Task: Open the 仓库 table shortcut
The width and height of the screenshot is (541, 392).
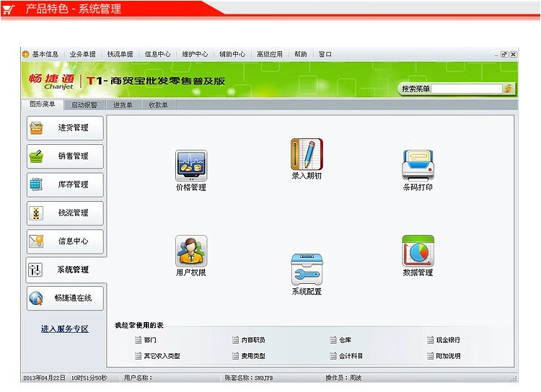Action: tap(340, 340)
